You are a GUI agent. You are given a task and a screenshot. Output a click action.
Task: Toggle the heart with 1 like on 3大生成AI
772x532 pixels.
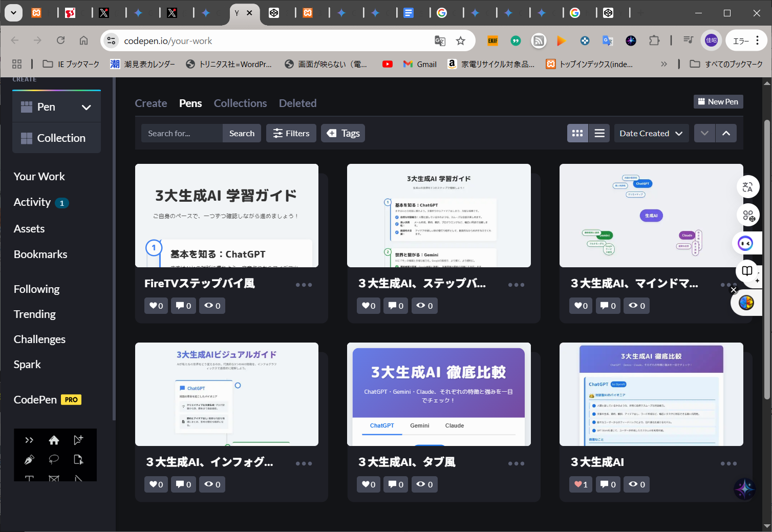pos(581,484)
